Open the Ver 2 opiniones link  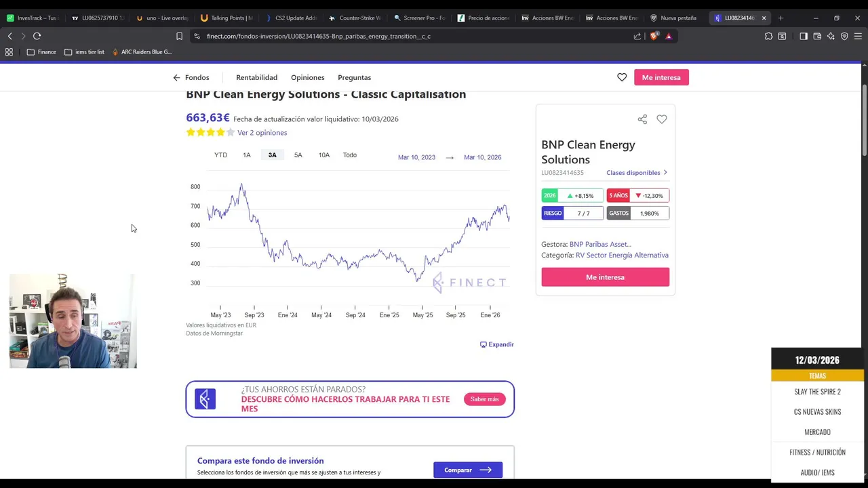pos(262,133)
